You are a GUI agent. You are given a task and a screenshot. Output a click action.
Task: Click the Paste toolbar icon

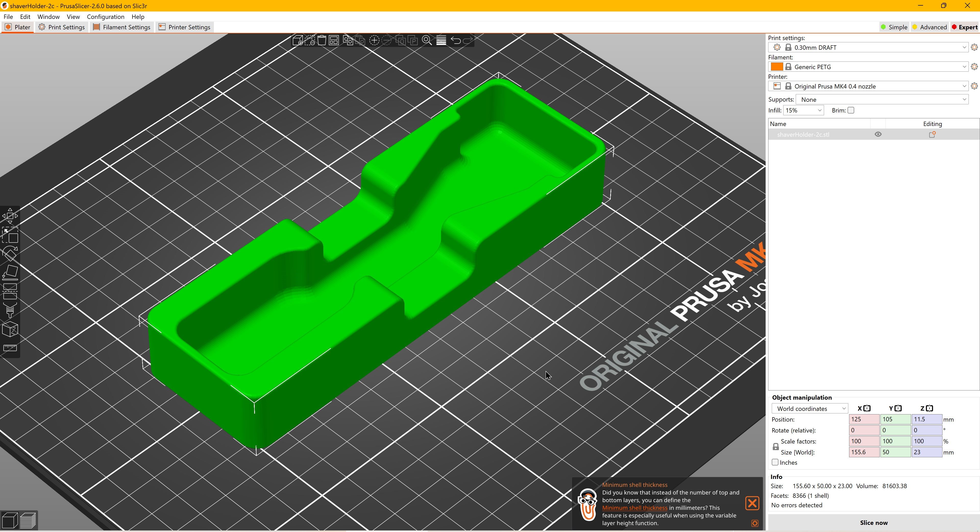pos(360,40)
